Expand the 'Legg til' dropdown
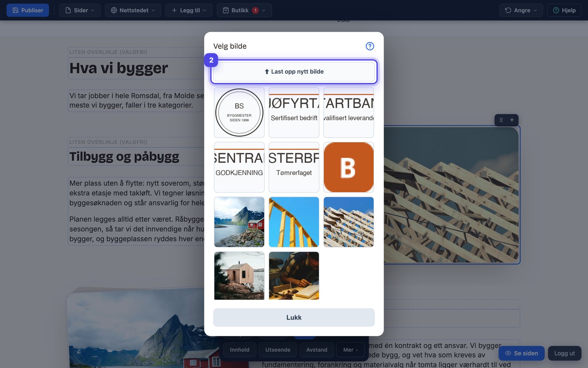The height and width of the screenshot is (368, 588). click(x=189, y=10)
